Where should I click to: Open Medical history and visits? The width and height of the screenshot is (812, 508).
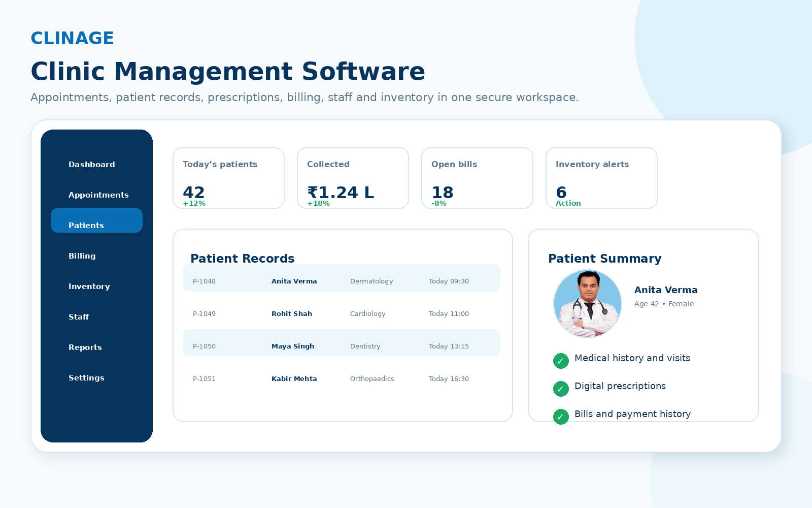click(632, 358)
